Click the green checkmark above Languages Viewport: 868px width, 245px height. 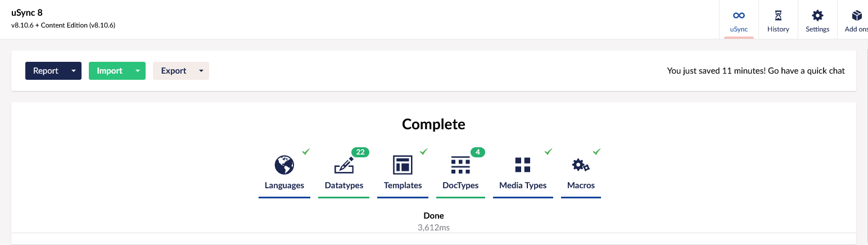pyautogui.click(x=306, y=152)
